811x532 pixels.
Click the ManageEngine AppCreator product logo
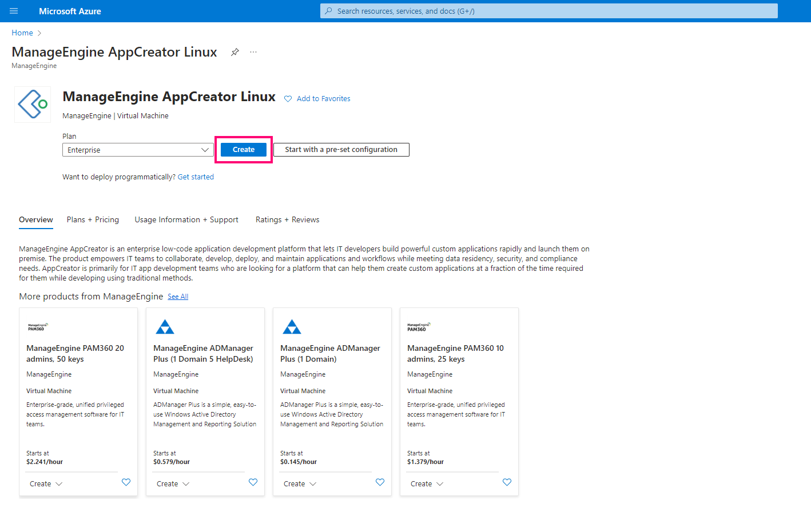[32, 104]
